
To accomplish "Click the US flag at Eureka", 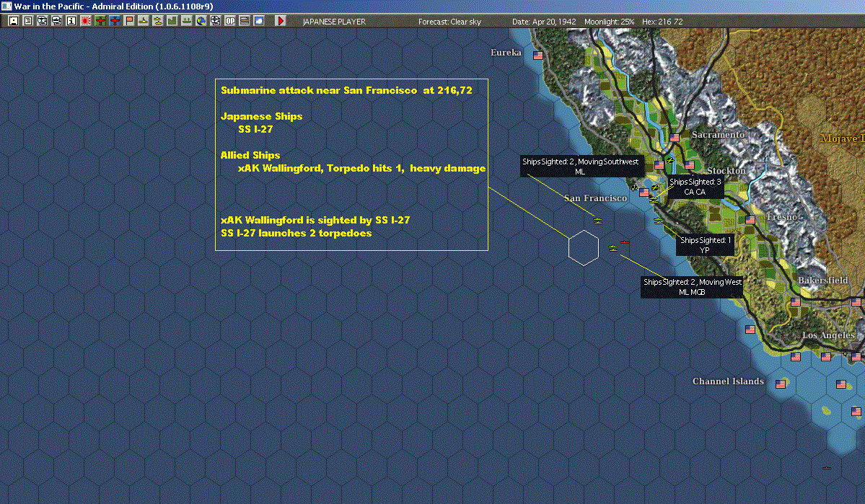I will [538, 55].
